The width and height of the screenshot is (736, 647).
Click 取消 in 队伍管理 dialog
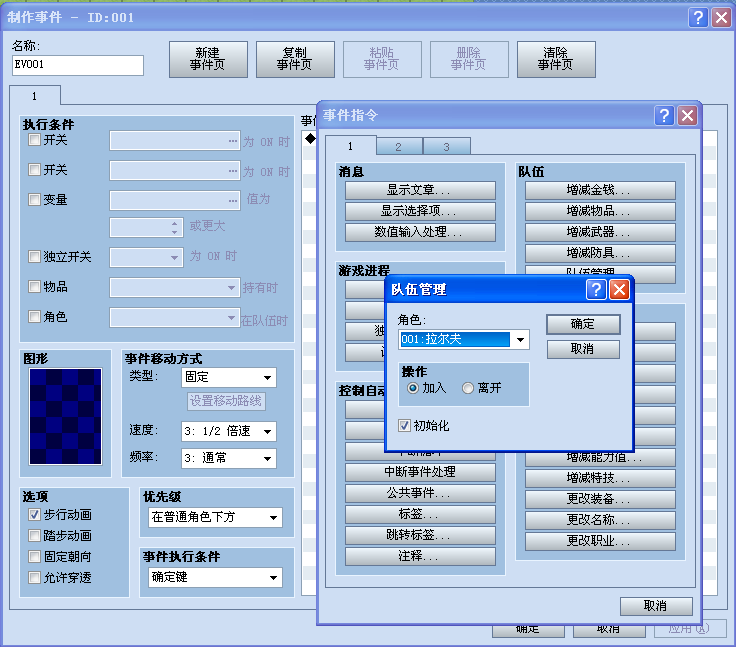583,349
